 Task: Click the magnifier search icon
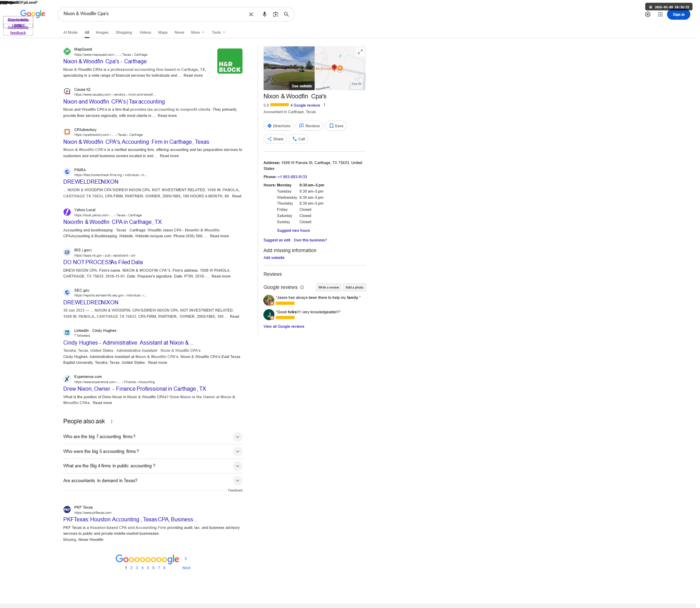[286, 14]
